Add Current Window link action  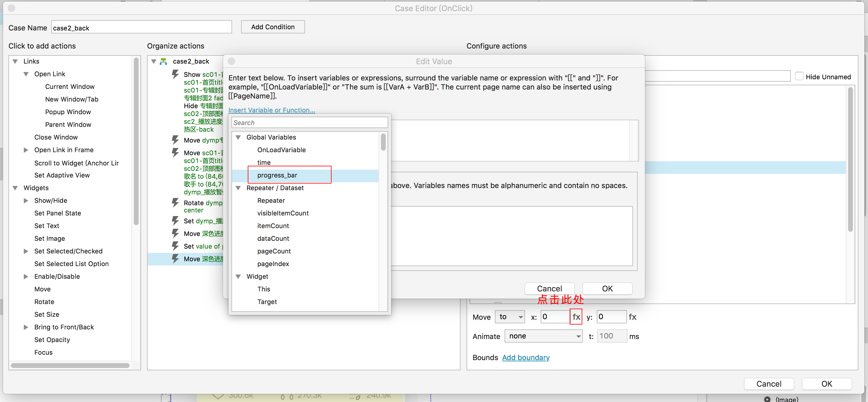pyautogui.click(x=70, y=86)
